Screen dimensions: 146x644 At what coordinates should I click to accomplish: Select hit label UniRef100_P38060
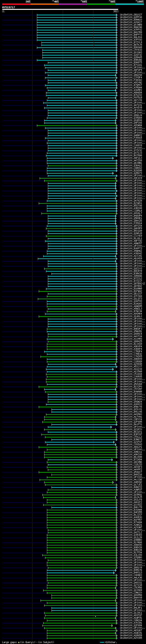pos(131,80)
